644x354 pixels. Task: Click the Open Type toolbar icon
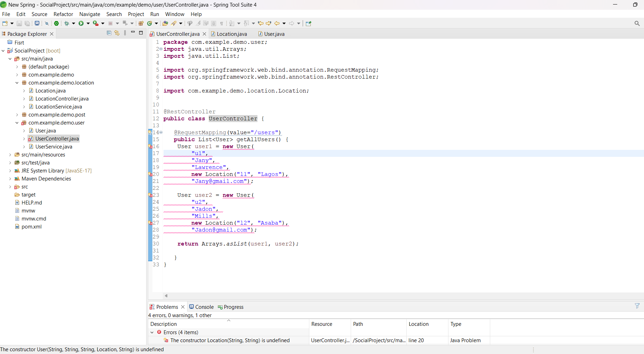coord(165,23)
